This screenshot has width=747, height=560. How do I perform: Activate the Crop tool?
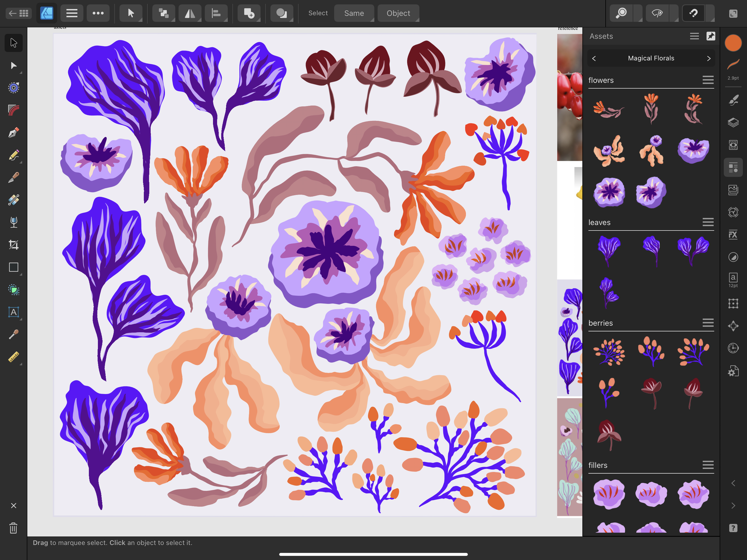[x=13, y=244]
